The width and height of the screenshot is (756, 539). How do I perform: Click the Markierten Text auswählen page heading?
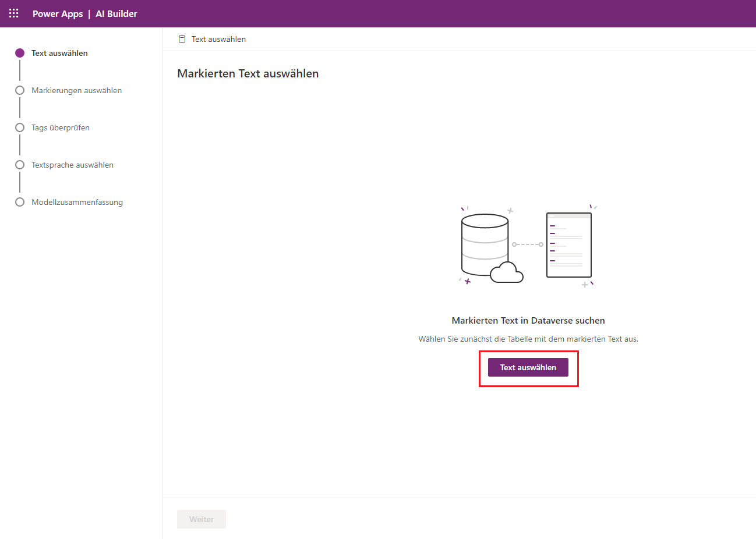(248, 73)
